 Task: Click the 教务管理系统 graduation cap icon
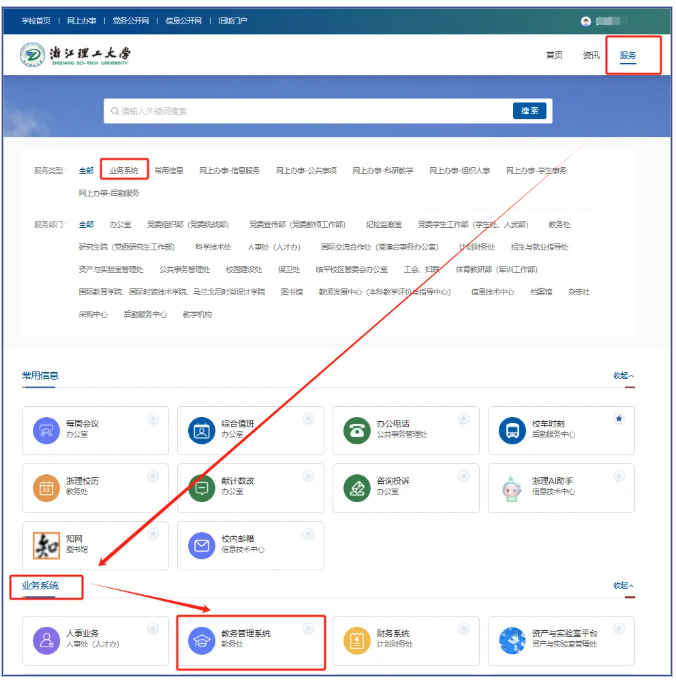coord(202,640)
